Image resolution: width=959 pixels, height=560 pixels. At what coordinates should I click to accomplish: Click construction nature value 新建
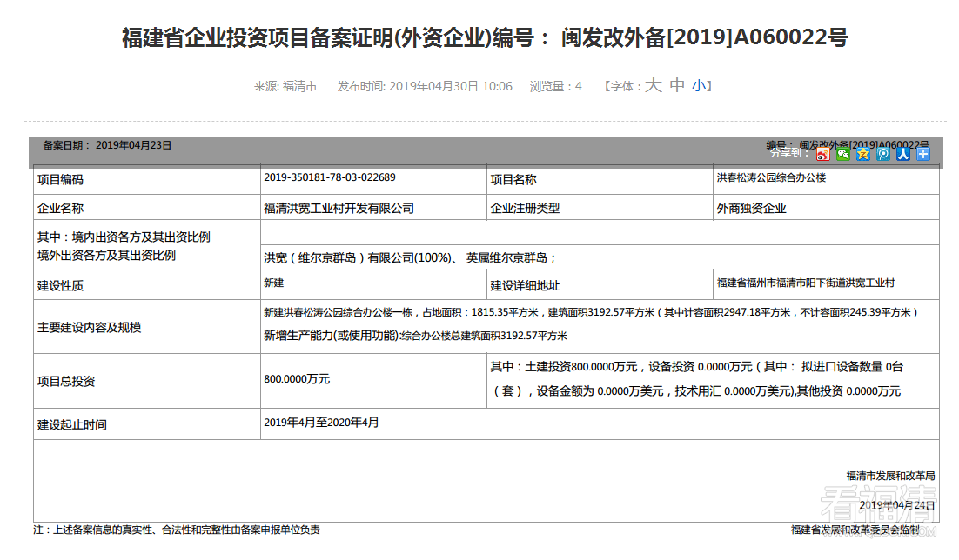(273, 283)
